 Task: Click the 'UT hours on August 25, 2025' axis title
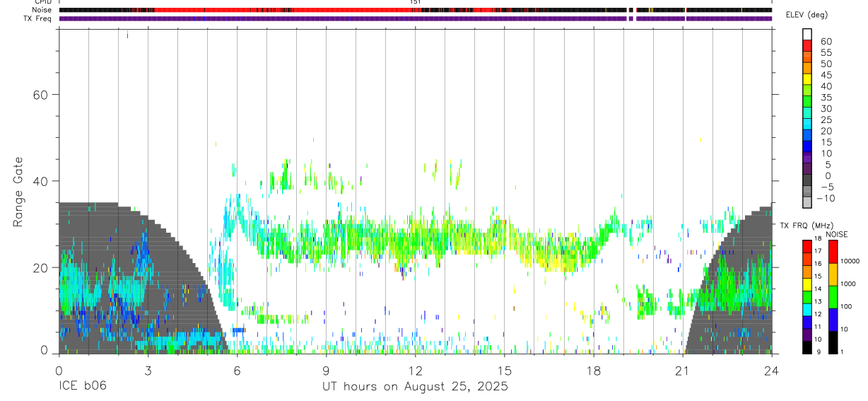tap(415, 387)
